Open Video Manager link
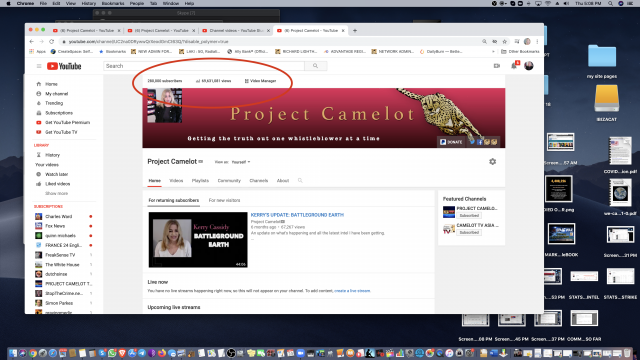This screenshot has width=640, height=360. point(260,81)
